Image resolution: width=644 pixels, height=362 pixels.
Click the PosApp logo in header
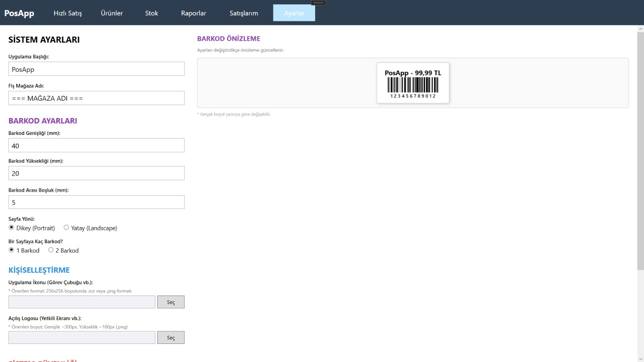[19, 13]
